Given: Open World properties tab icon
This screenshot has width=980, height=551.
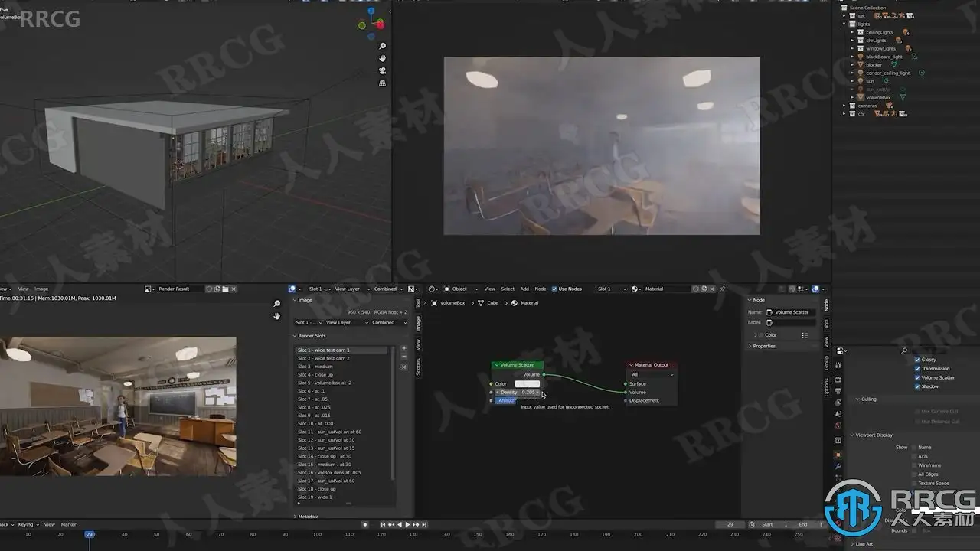Looking at the screenshot, I should 838,425.
